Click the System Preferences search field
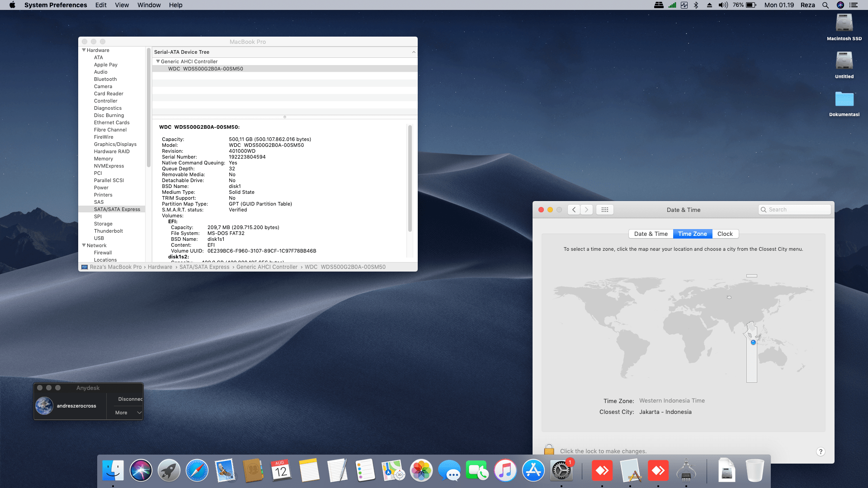Viewport: 868px width, 488px height. [x=795, y=210]
